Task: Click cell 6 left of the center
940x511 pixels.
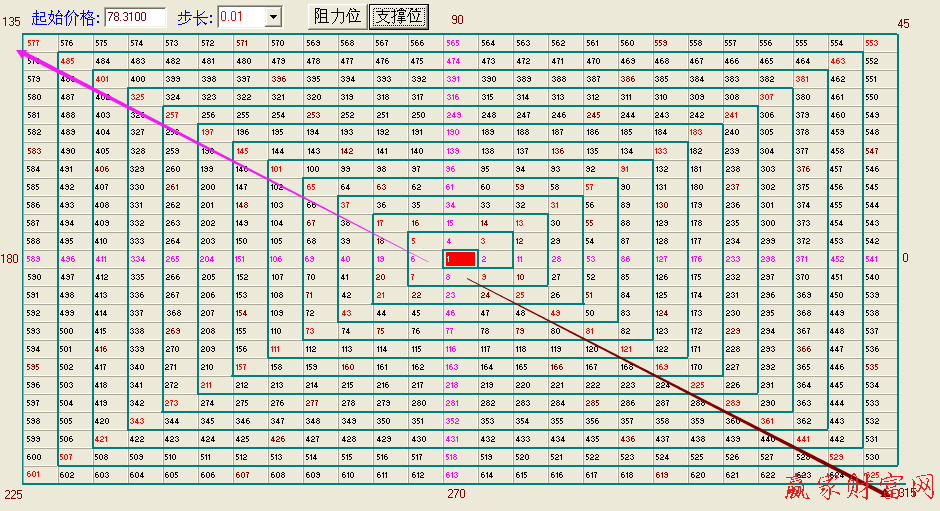Action: [414, 259]
